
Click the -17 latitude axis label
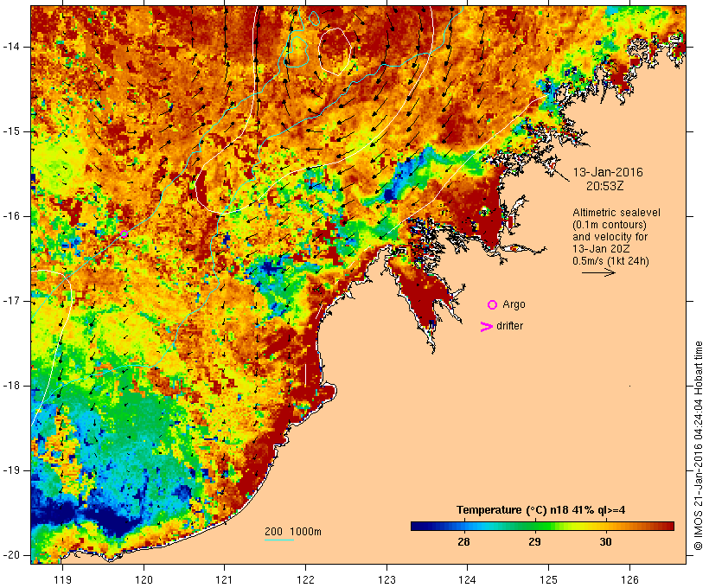[10, 301]
